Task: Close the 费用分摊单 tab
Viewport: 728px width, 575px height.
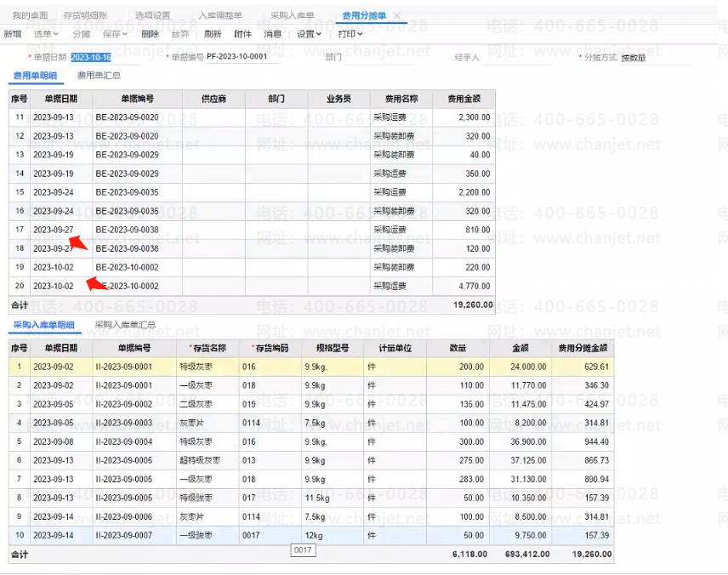Action: [x=397, y=16]
